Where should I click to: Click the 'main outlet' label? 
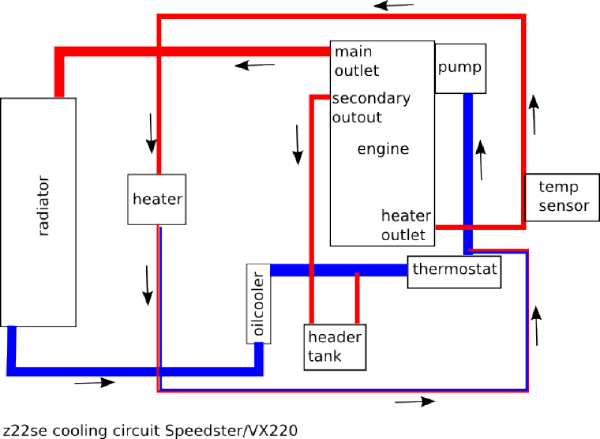click(357, 61)
